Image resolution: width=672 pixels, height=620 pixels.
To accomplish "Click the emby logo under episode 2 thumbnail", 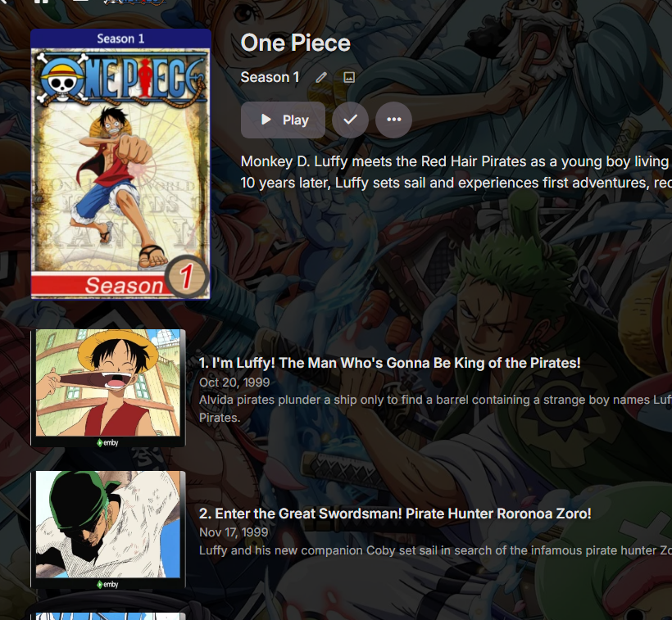I will point(107,585).
